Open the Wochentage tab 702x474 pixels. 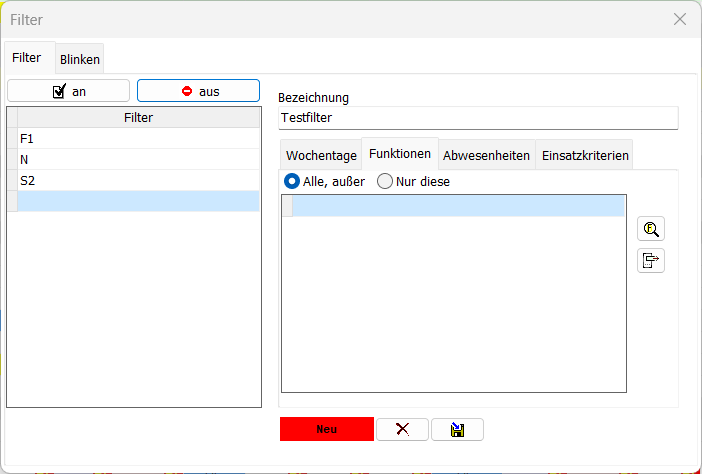(x=321, y=155)
